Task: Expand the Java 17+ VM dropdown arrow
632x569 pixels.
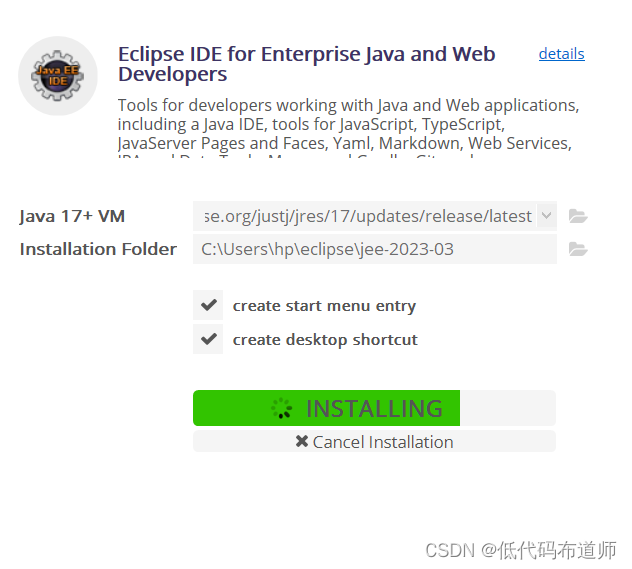Action: 547,216
